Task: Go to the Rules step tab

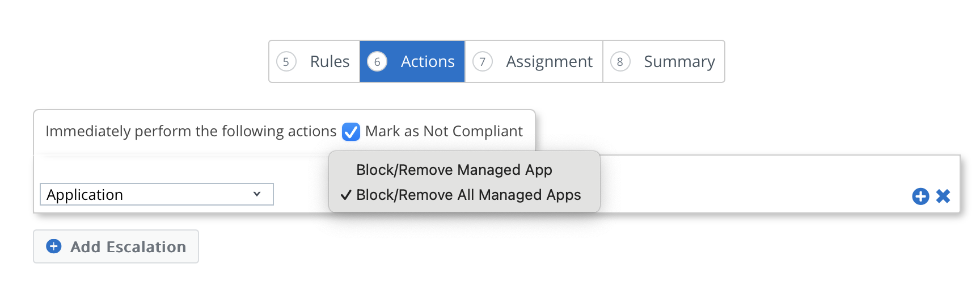Action: [314, 61]
